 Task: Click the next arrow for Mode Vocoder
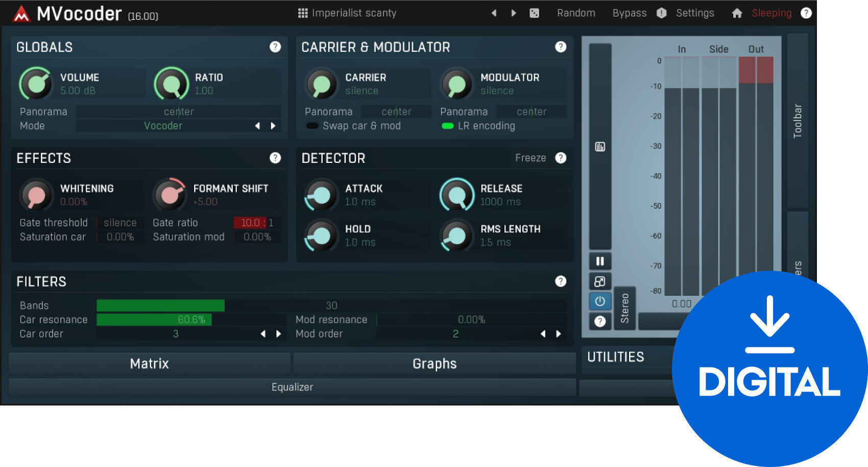point(273,126)
